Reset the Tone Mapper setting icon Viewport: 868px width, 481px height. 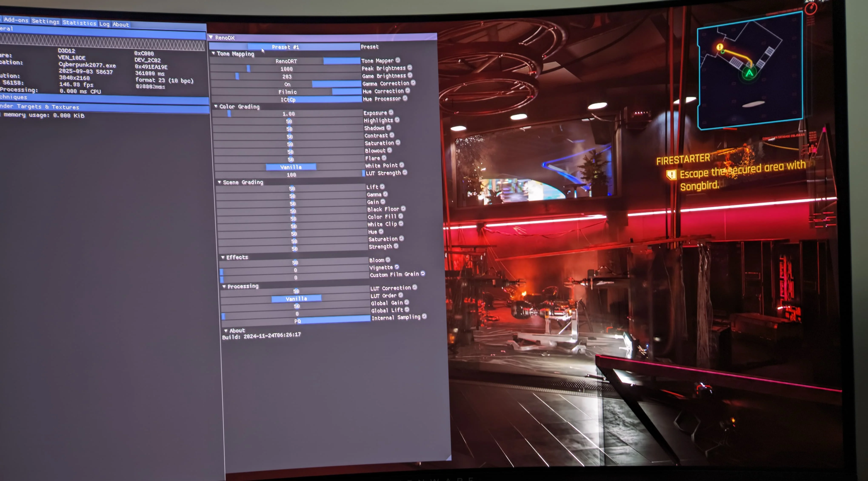[x=398, y=60]
